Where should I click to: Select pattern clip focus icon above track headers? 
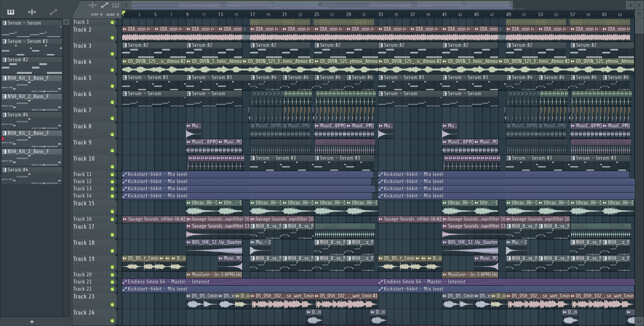116,5
